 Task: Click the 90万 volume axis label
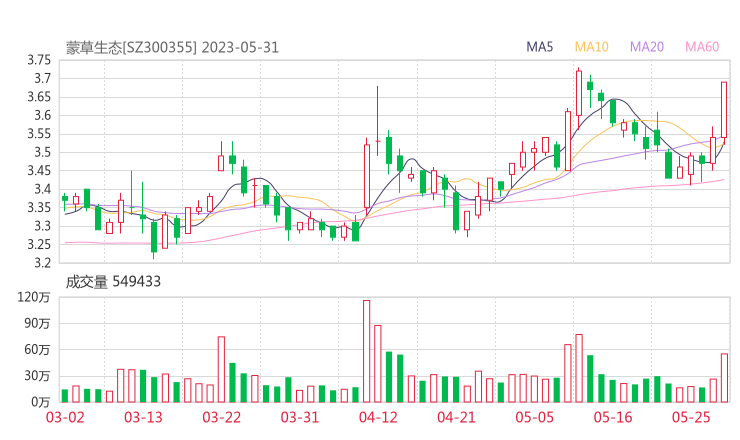(x=37, y=323)
